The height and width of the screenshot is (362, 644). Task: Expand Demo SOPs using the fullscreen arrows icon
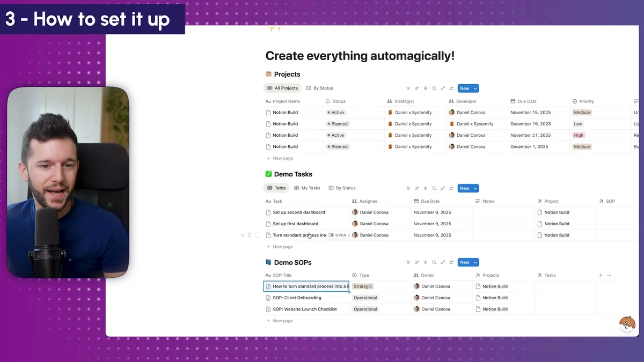pyautogui.click(x=443, y=262)
